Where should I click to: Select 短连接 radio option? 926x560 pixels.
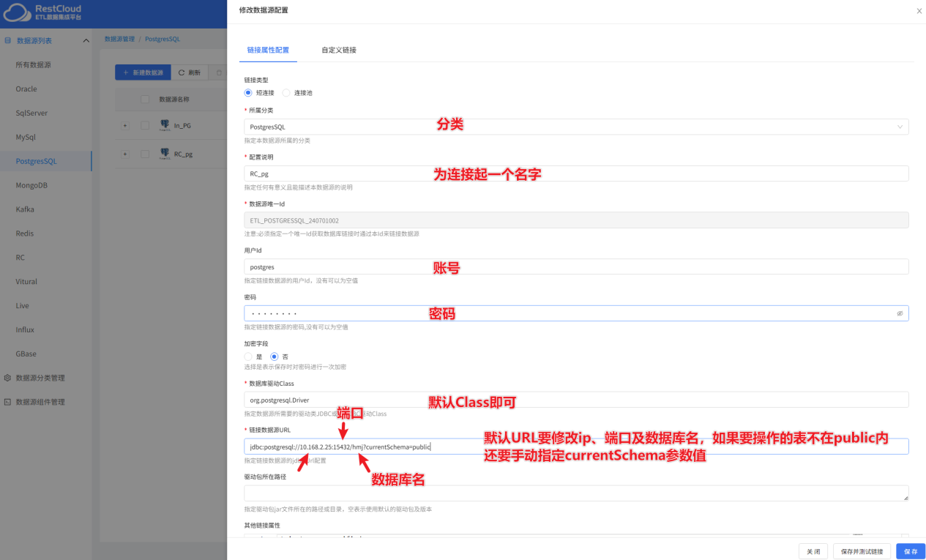(x=248, y=93)
